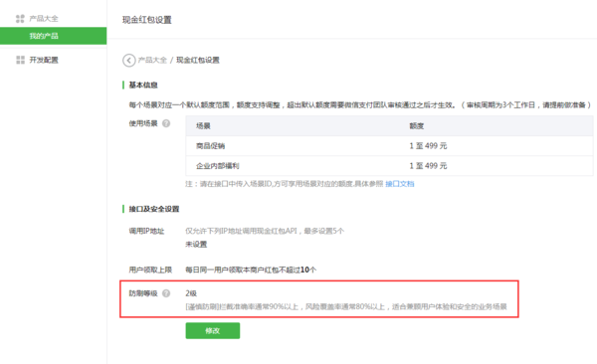The height and width of the screenshot is (364, 597).
Task: Click the 产品大全 grid icon in sidebar
Action: (20, 18)
